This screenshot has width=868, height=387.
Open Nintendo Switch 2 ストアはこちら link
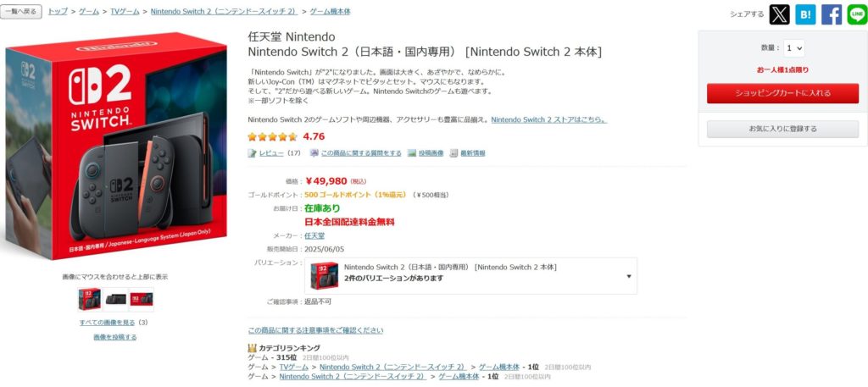click(549, 119)
